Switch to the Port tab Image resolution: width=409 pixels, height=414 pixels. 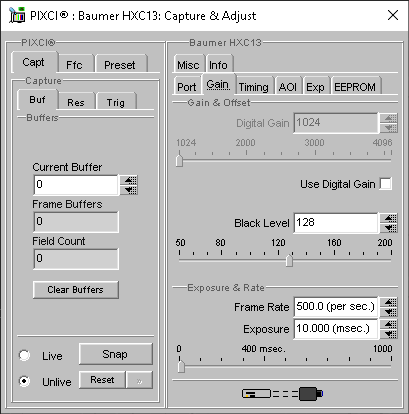[x=187, y=87]
